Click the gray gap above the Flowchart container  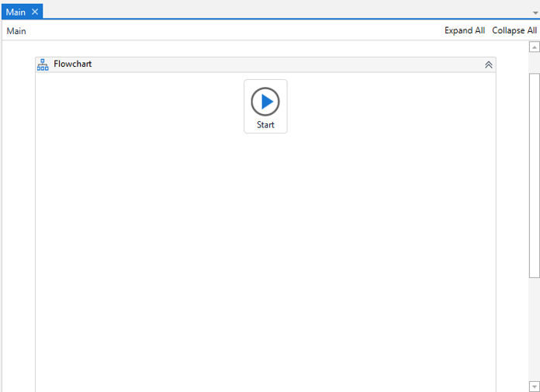click(x=264, y=49)
